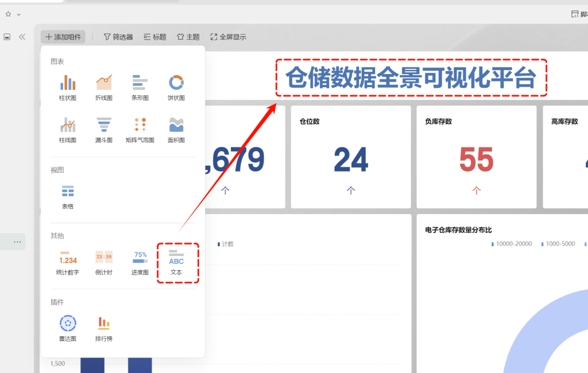Add a 折线图 line chart component
Image resolution: width=588 pixels, height=373 pixels.
(x=104, y=87)
